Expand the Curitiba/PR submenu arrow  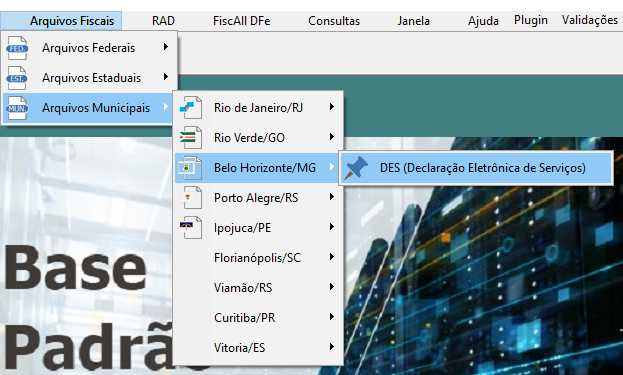point(331,317)
